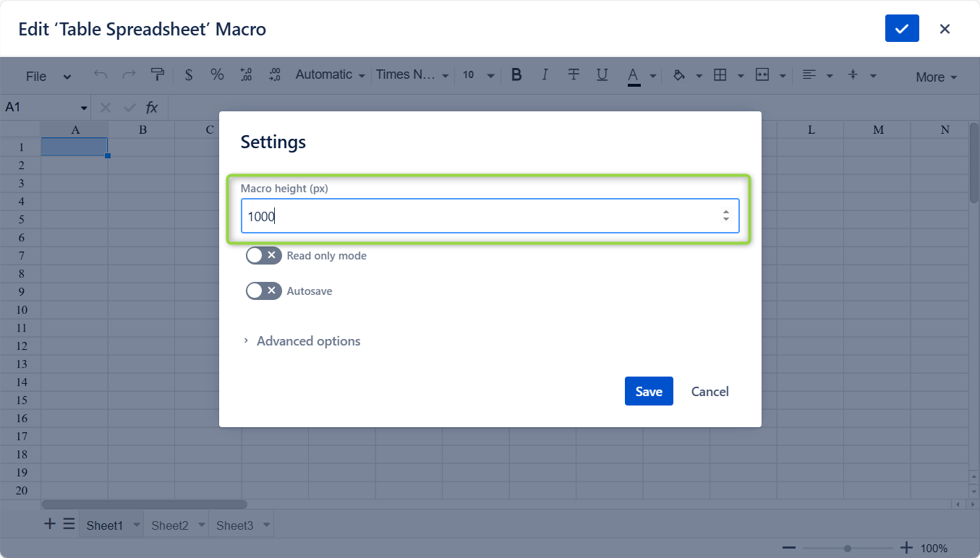Open the Automatic number format dropdown
This screenshot has height=558, width=980.
click(x=330, y=74)
